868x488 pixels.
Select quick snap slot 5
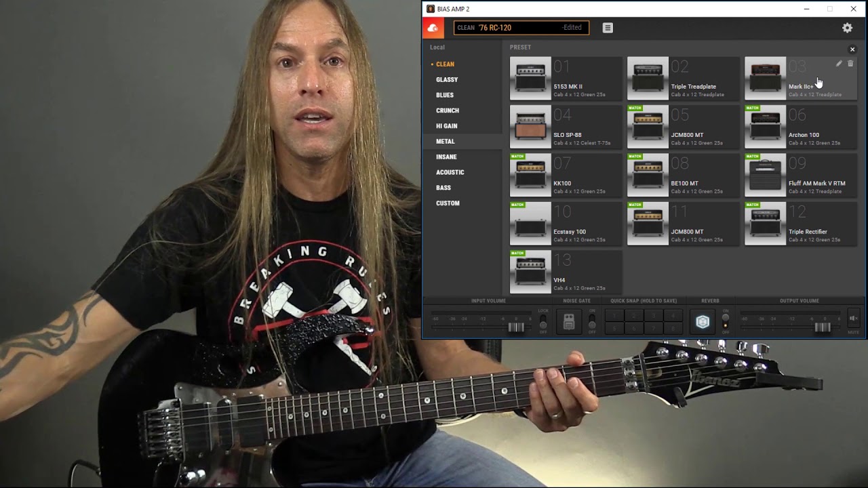(615, 328)
